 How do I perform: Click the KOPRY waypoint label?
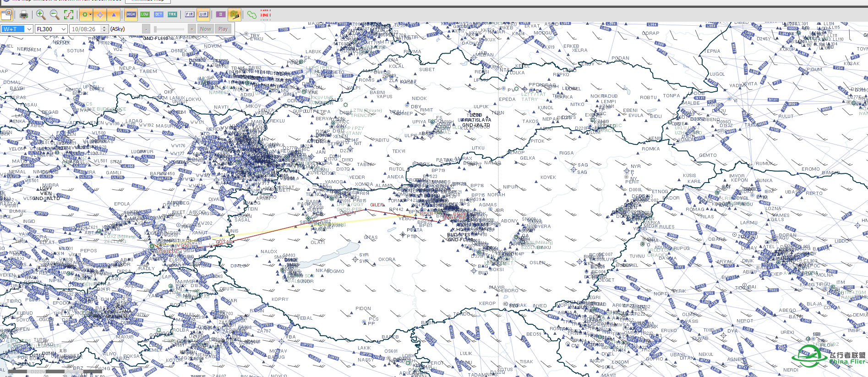[x=280, y=299]
